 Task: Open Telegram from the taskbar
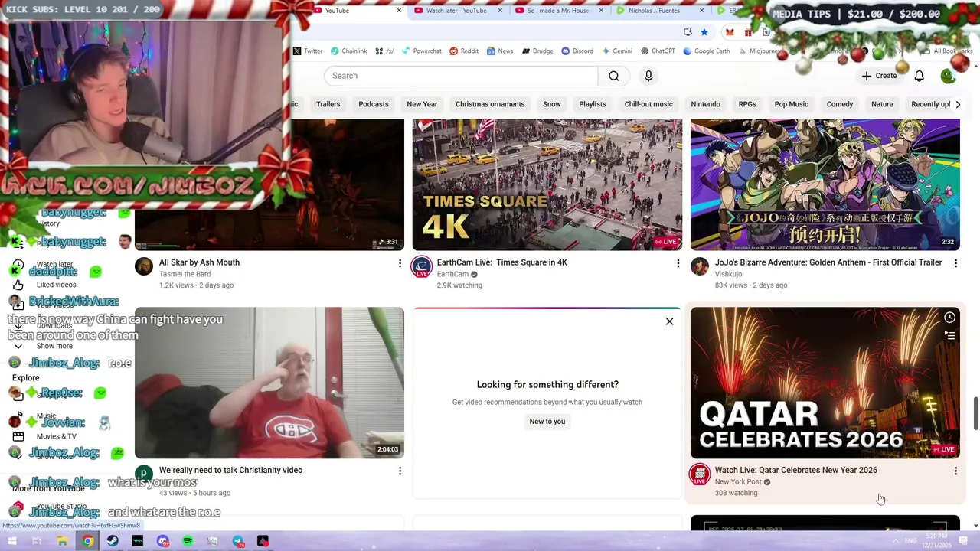(x=238, y=541)
